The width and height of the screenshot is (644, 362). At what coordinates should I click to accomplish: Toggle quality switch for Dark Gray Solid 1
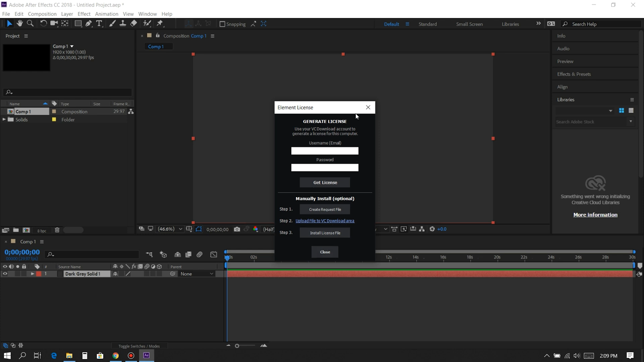coord(128,274)
